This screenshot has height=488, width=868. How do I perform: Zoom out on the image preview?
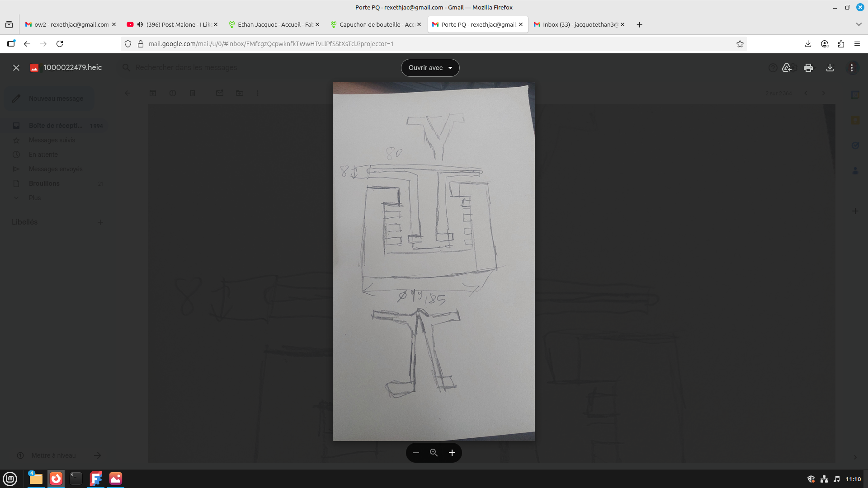416,453
